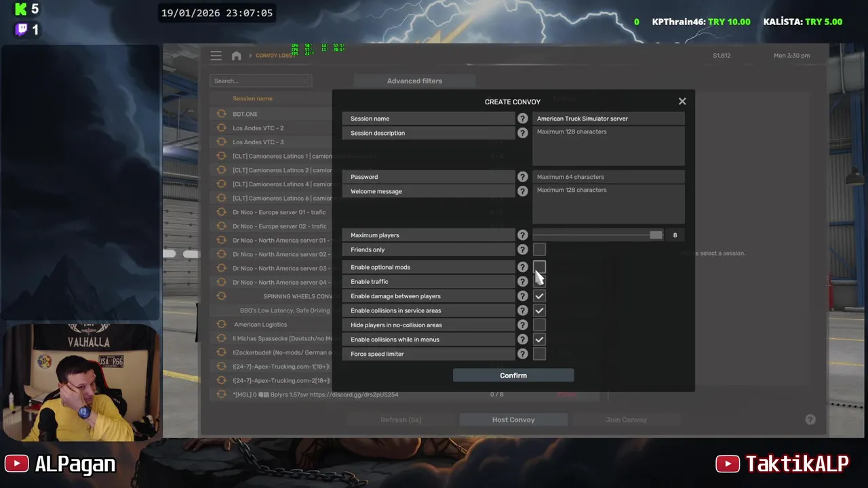Click the streamer webcam thumbnail

point(80,382)
